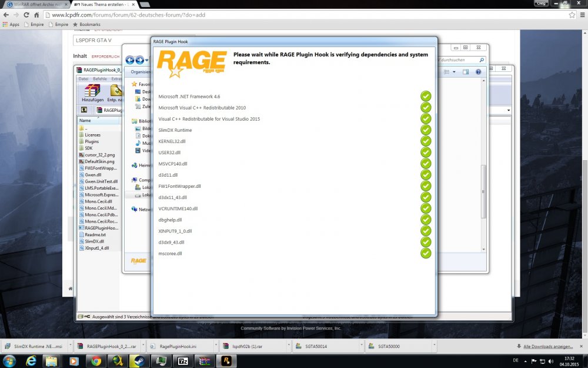This screenshot has height=368, width=588.
Task: Click the checkmark next to XINPUT9_1_0.dll
Action: coord(426,231)
